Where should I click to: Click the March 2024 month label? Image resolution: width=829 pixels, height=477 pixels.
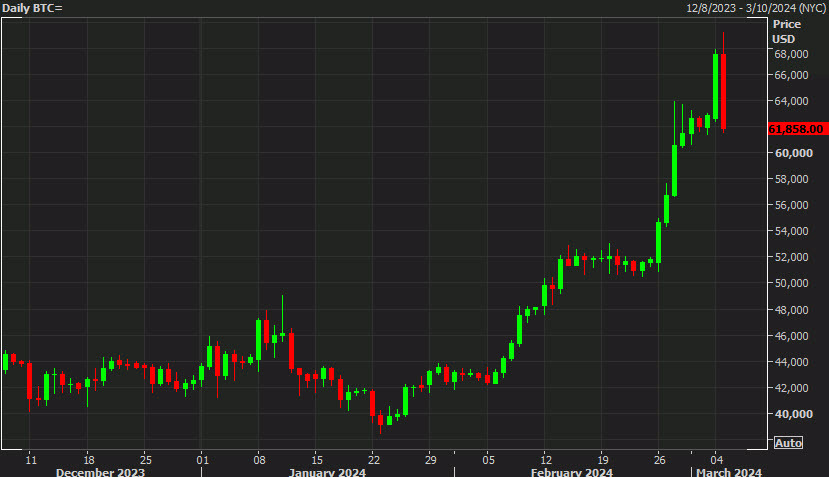(x=729, y=472)
